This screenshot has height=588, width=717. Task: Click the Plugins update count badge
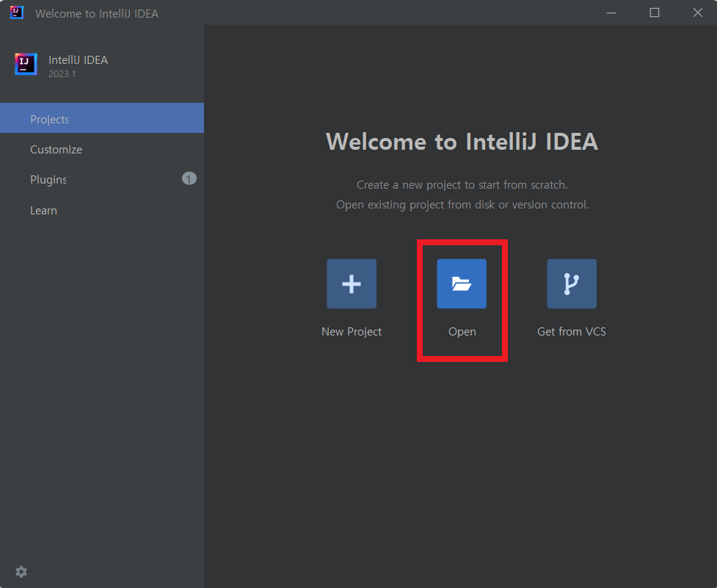pos(189,178)
